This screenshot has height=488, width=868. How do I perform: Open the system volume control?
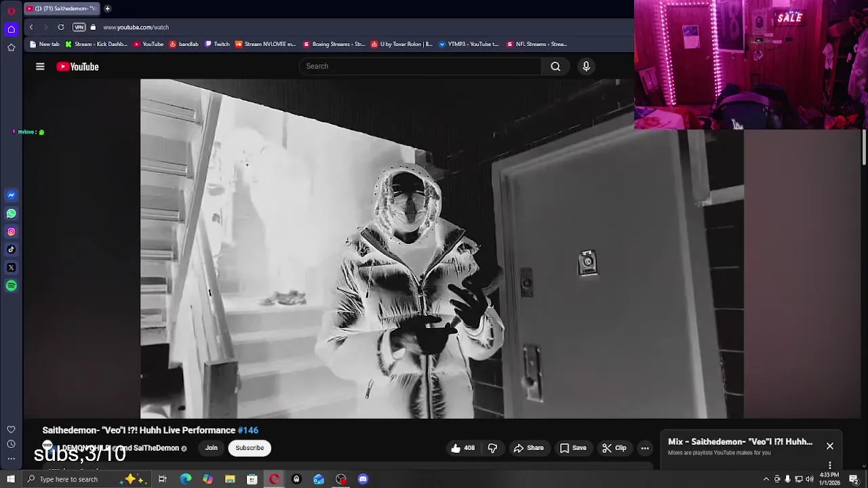[810, 479]
